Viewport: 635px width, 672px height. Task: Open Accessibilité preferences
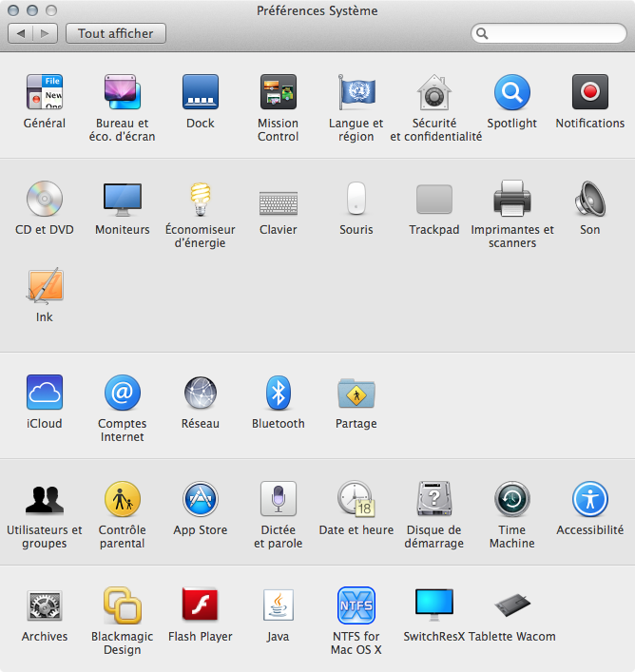click(x=589, y=500)
